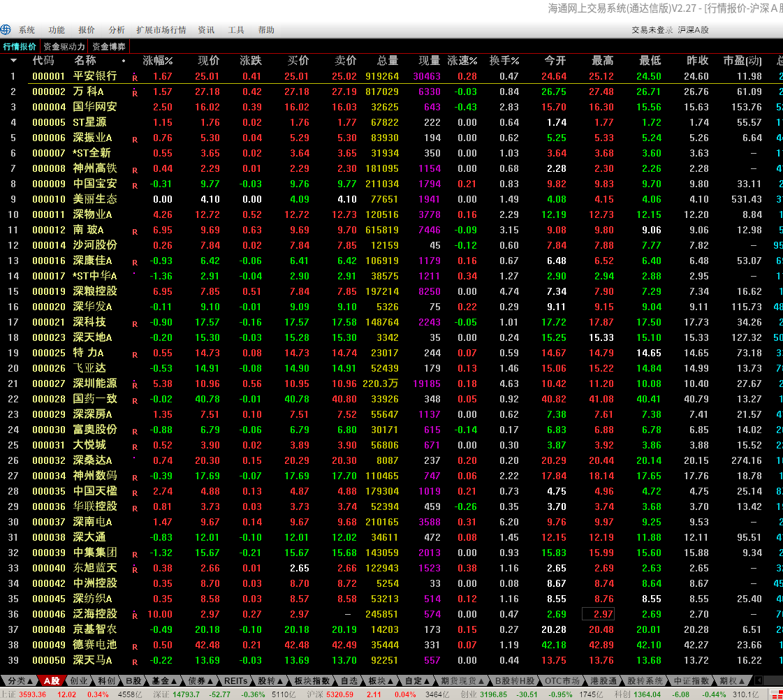Click the red status icon at bottom right
This screenshot has width=783, height=700.
[x=777, y=694]
